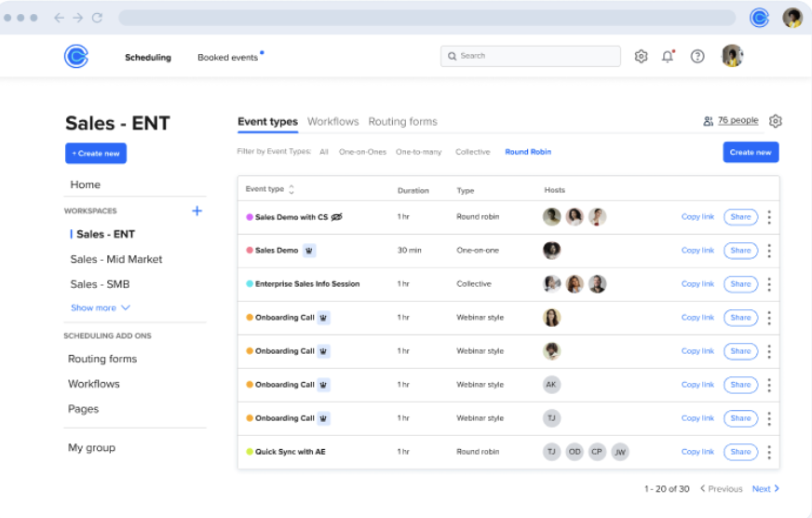The image size is (812, 518).
Task: Filter event types by Collective
Action: click(x=473, y=152)
